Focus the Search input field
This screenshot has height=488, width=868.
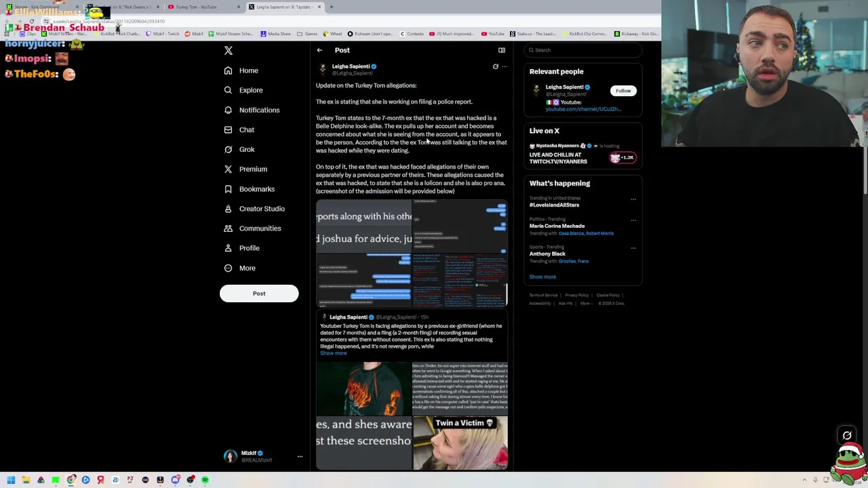(584, 50)
